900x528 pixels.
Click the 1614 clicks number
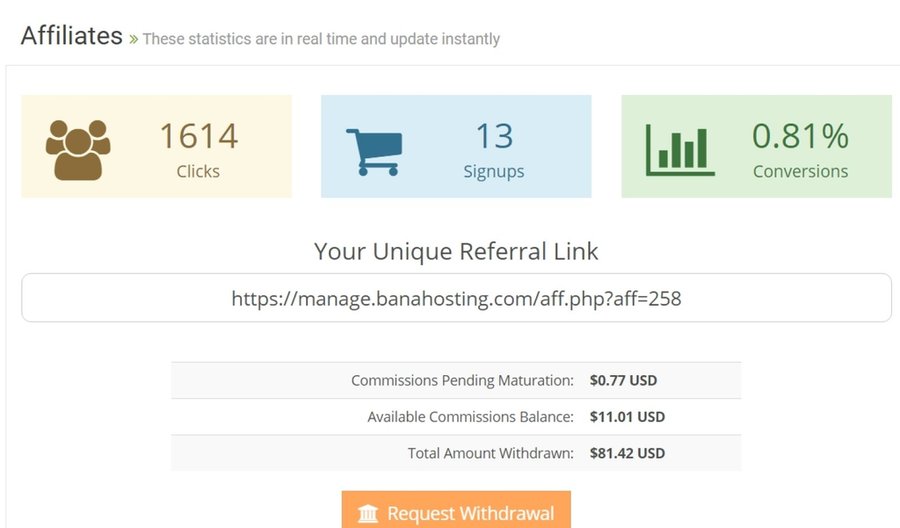click(198, 136)
